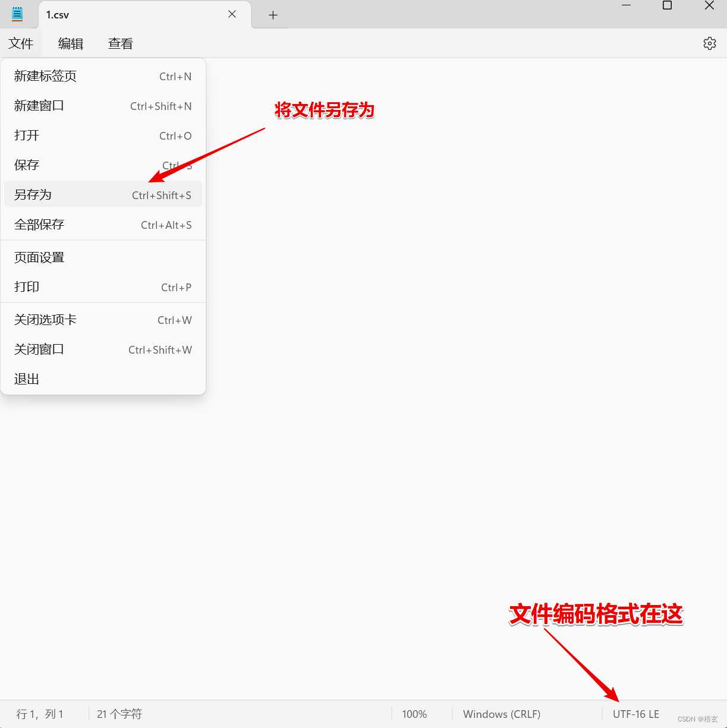Click the 行 1, 列 1 cursor position indicator
The image size is (727, 728).
[x=39, y=714]
